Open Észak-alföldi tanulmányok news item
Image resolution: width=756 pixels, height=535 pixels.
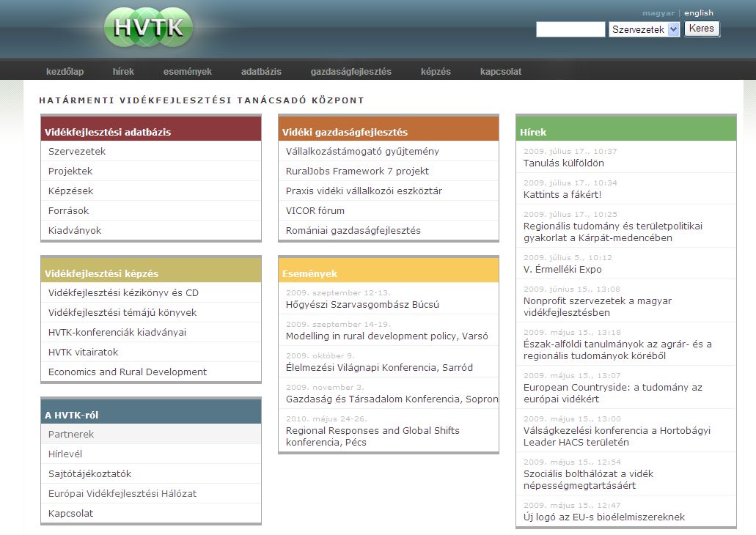coord(617,350)
